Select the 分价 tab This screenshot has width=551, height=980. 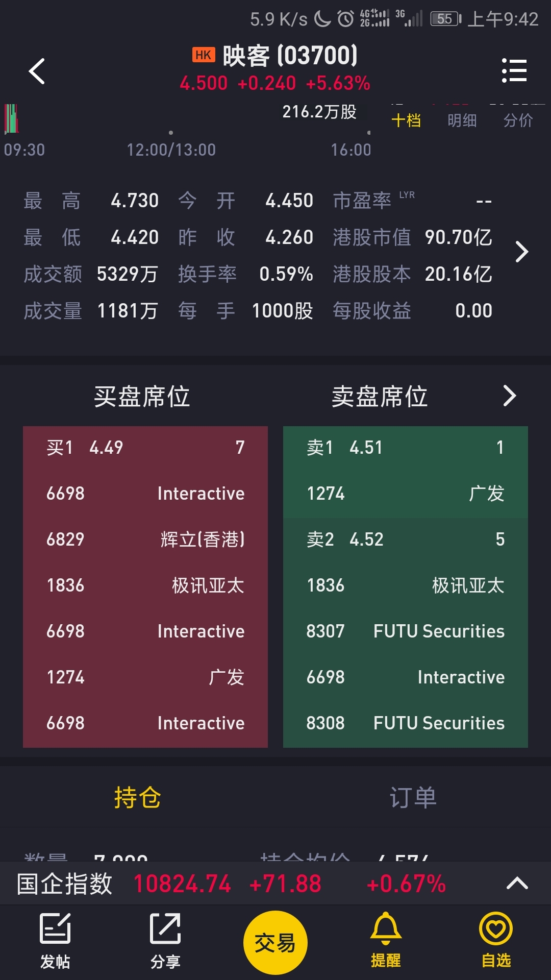[518, 120]
